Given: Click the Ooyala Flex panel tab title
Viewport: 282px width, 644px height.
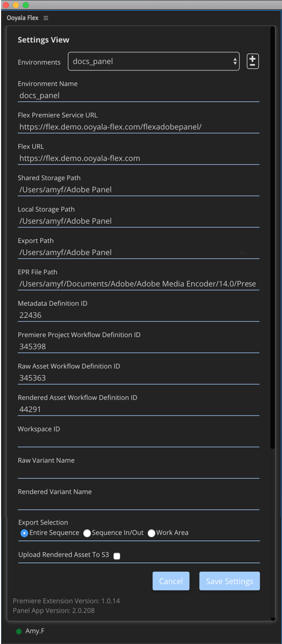Looking at the screenshot, I should pyautogui.click(x=23, y=18).
